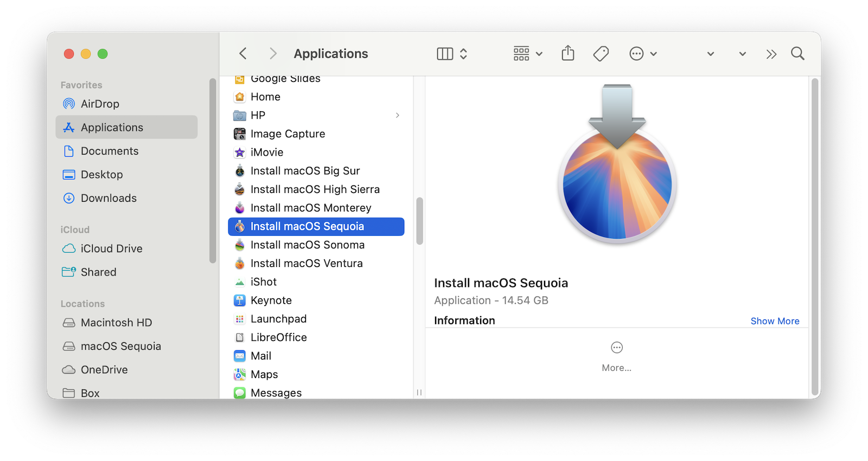Viewport: 868px width, 461px height.
Task: Select Install macOS Ventura
Action: point(316,263)
